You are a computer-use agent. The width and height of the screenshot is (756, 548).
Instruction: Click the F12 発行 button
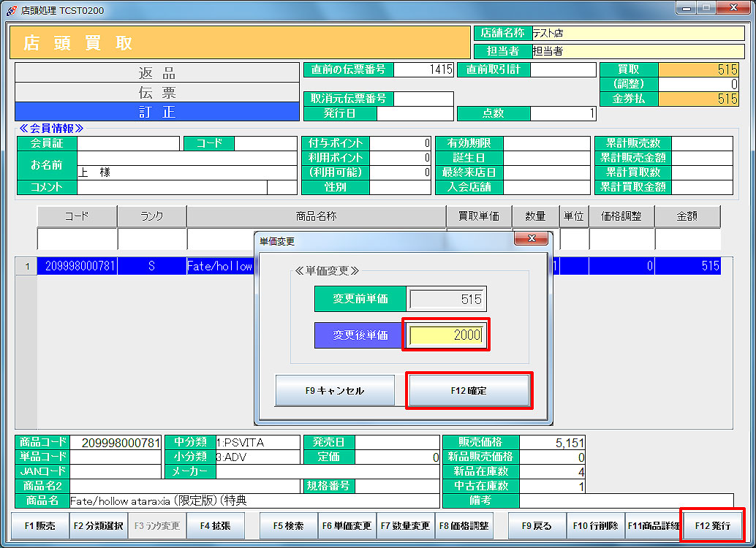click(712, 525)
